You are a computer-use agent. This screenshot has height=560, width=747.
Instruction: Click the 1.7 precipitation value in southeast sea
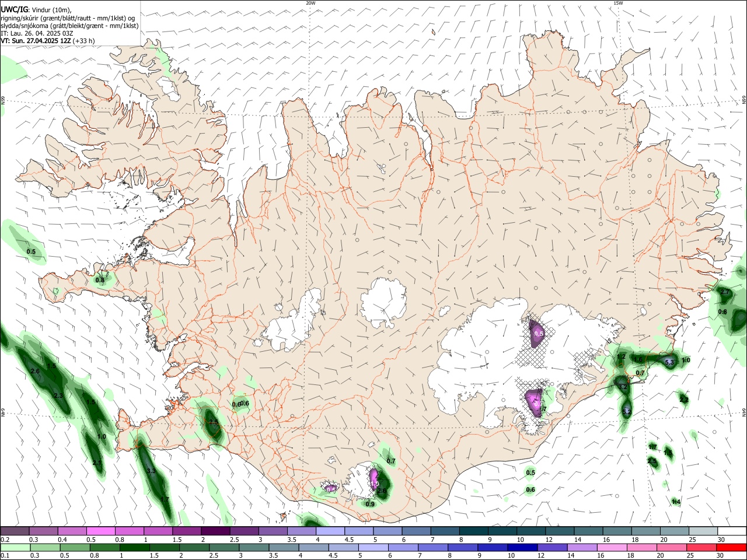point(652,447)
